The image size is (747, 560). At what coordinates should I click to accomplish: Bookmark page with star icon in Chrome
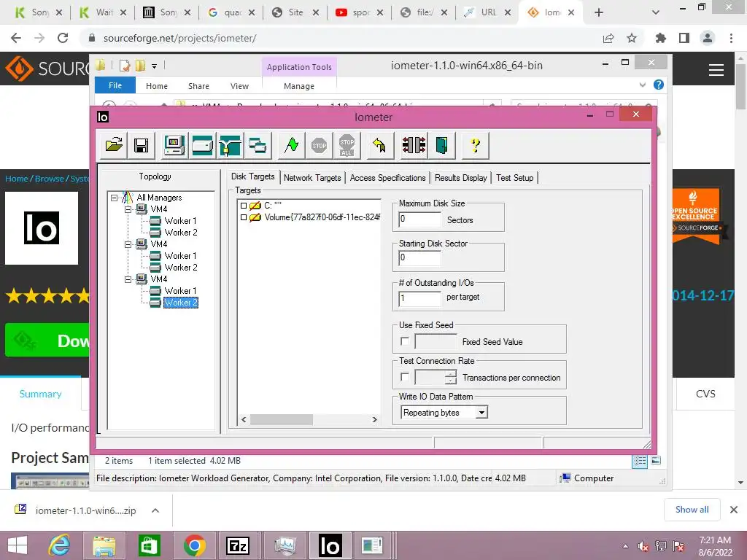632,38
